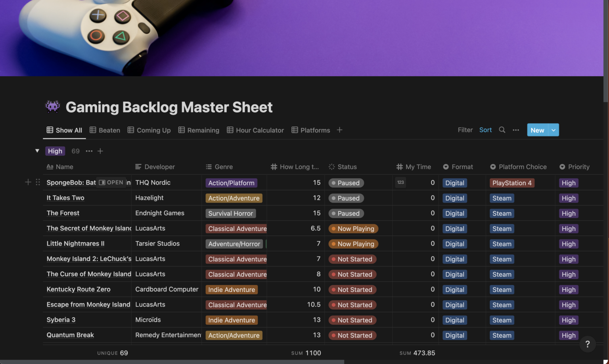Open Not Started status of Syberia 3

tap(352, 320)
